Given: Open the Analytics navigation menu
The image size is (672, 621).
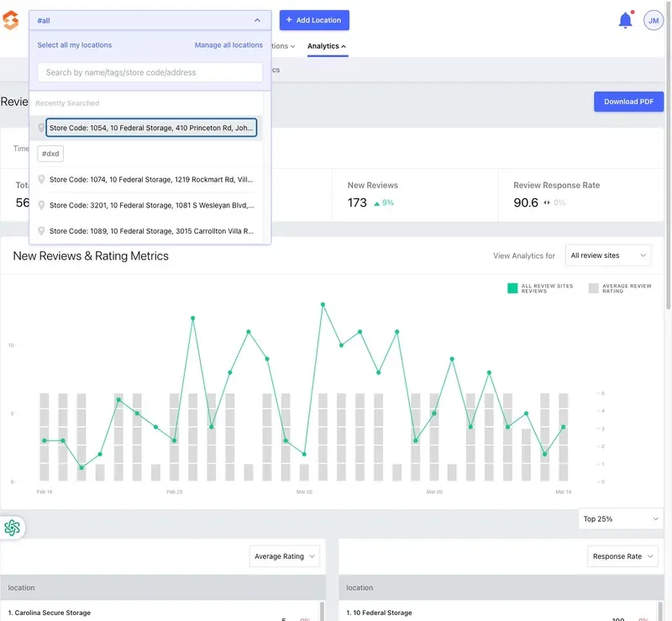Looking at the screenshot, I should click(327, 46).
